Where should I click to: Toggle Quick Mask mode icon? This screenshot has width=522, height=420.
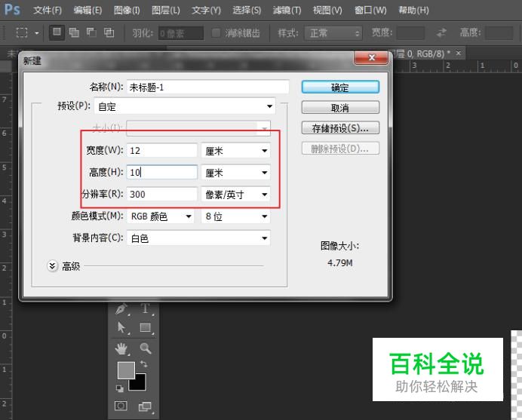121,406
